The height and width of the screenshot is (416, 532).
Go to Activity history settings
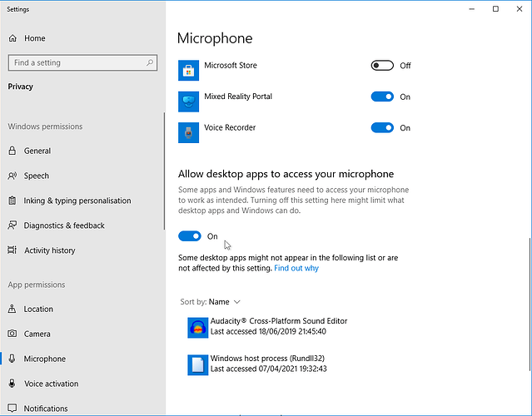click(x=50, y=250)
